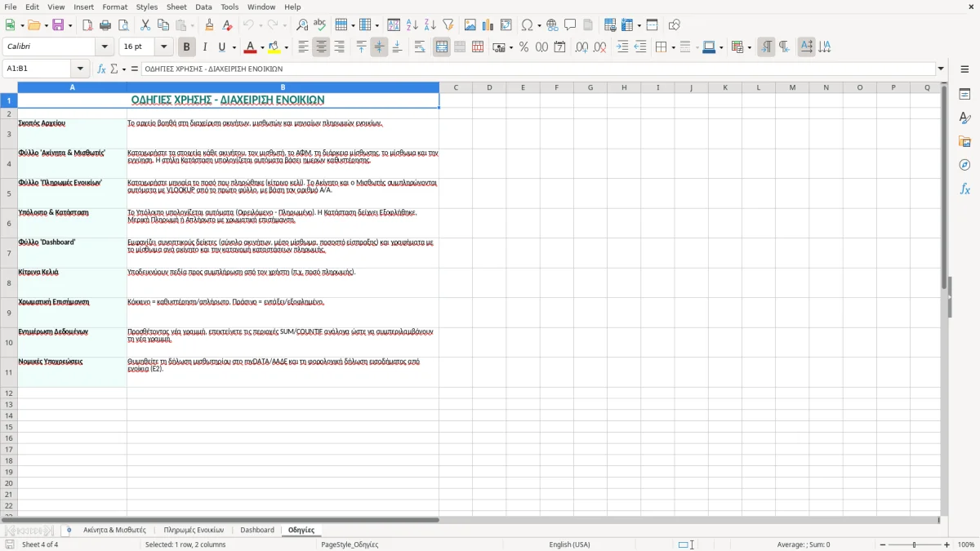Toggle Bold formatting
This screenshot has width=980, height=551.
pos(186,47)
